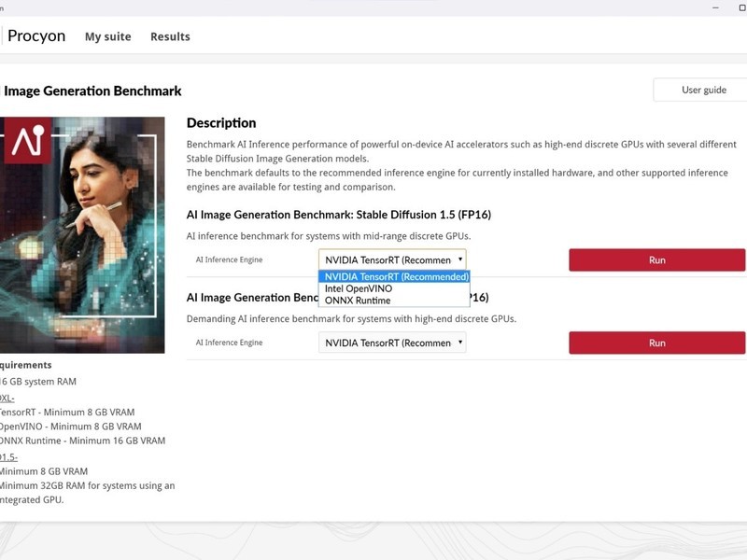Run the Stable Diffusion 1.5 benchmark
Image resolution: width=747 pixels, height=560 pixels.
click(657, 260)
